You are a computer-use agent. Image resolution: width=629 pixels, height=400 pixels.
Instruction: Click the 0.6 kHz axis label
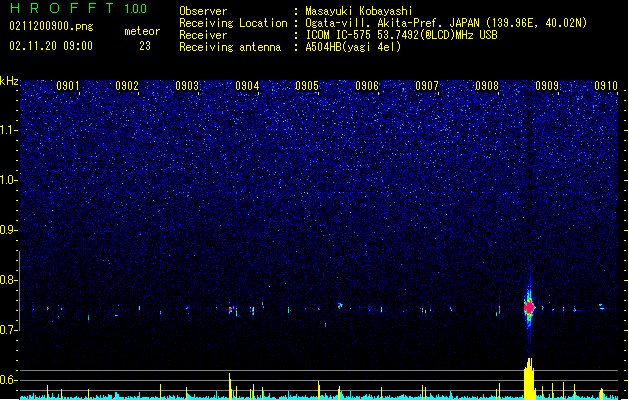pos(9,380)
